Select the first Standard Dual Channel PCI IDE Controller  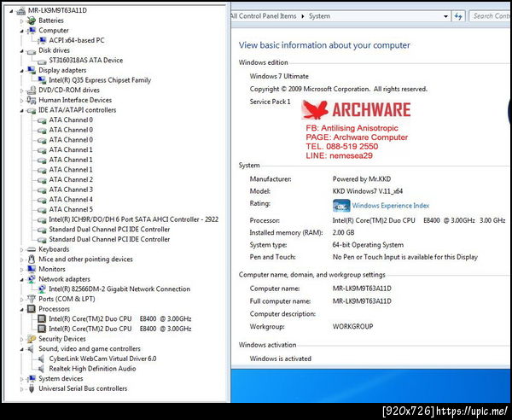tap(109, 230)
